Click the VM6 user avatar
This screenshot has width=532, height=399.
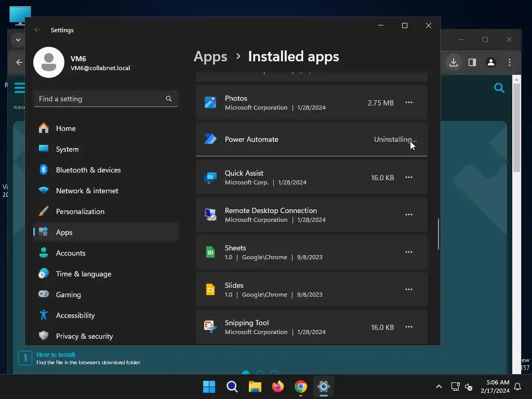click(49, 62)
